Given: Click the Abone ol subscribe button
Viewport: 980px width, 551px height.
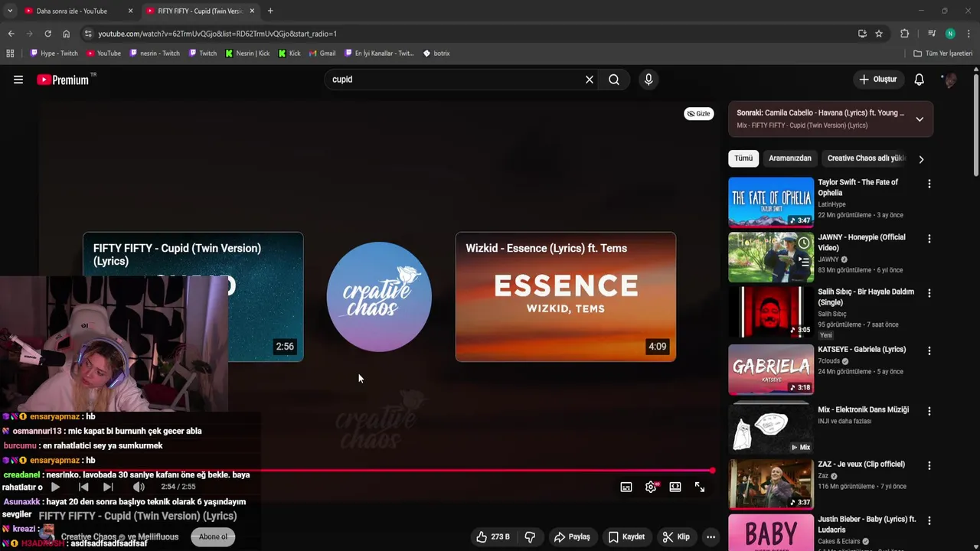Looking at the screenshot, I should coord(213,537).
